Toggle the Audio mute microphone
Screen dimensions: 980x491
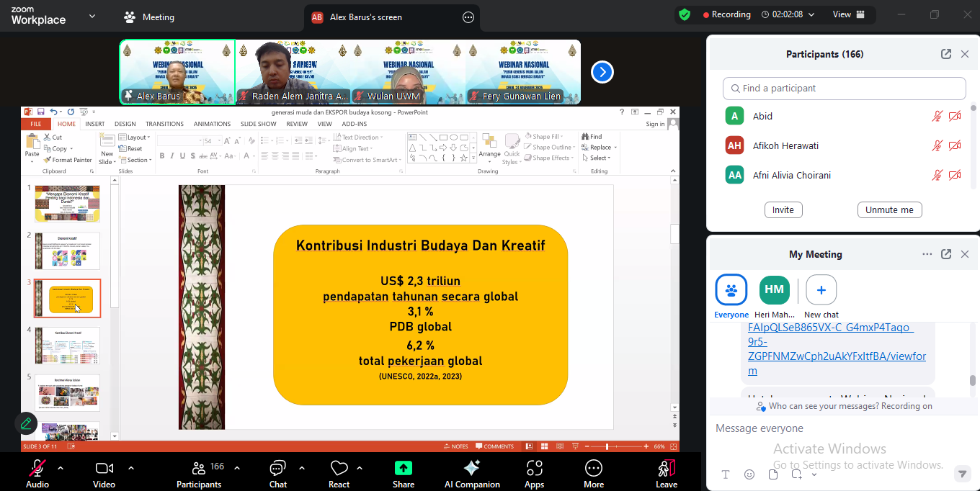[37, 474]
